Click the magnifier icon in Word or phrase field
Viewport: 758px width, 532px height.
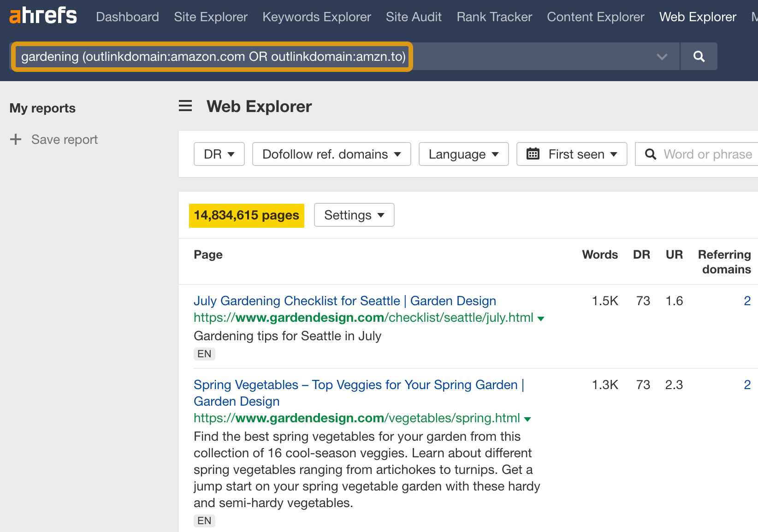coord(650,154)
